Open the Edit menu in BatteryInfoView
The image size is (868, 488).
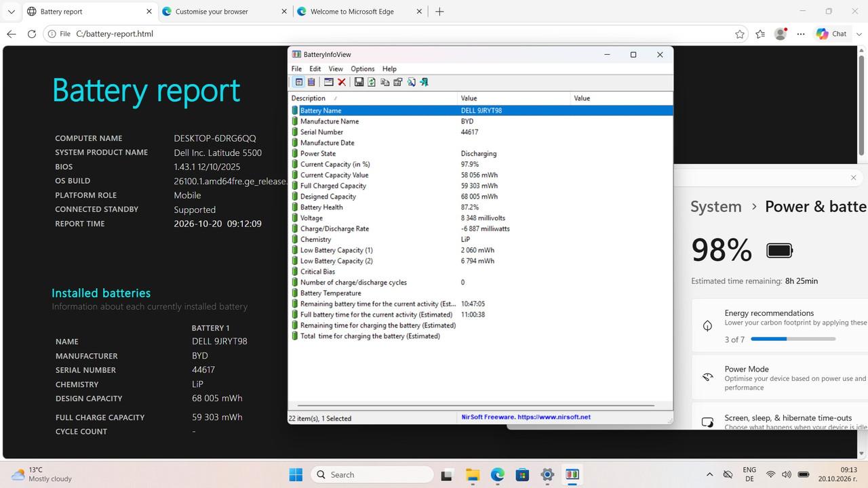[315, 68]
